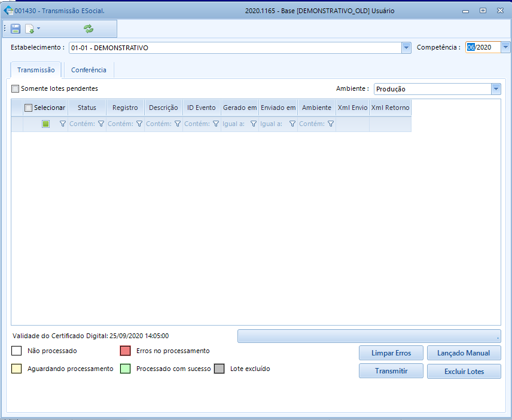Click the Ambiente combo box showing Produção
The height and width of the screenshot is (420, 512).
pos(432,89)
